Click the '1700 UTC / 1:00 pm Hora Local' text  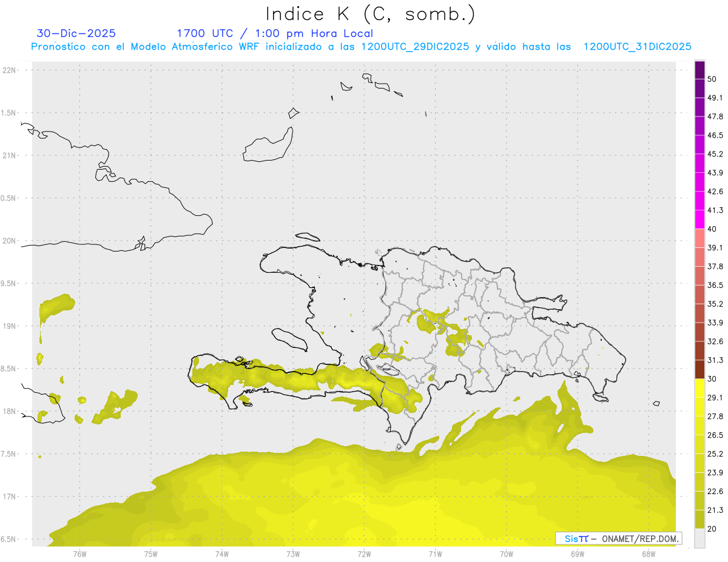click(x=275, y=33)
